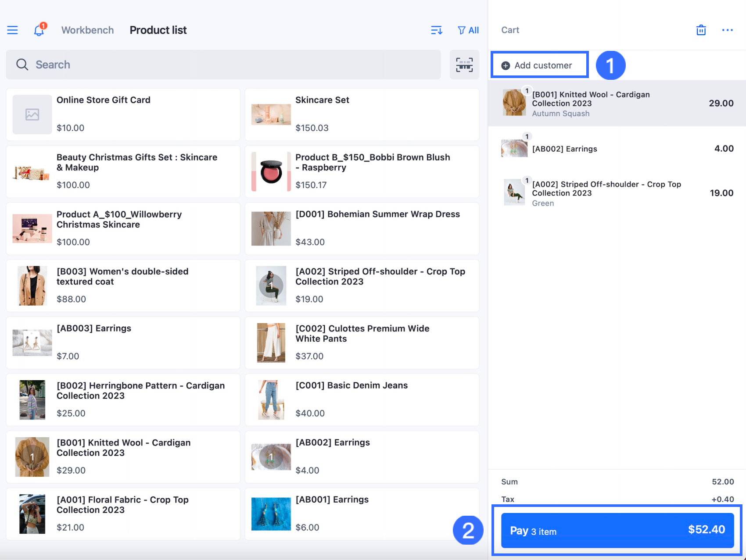Click the [AB003] Earrings title

pyautogui.click(x=94, y=328)
